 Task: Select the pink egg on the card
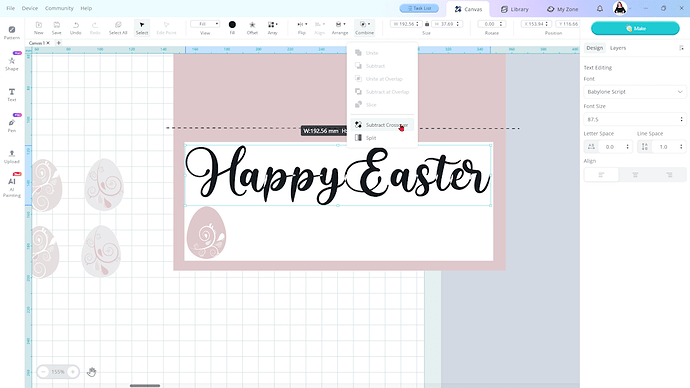206,233
